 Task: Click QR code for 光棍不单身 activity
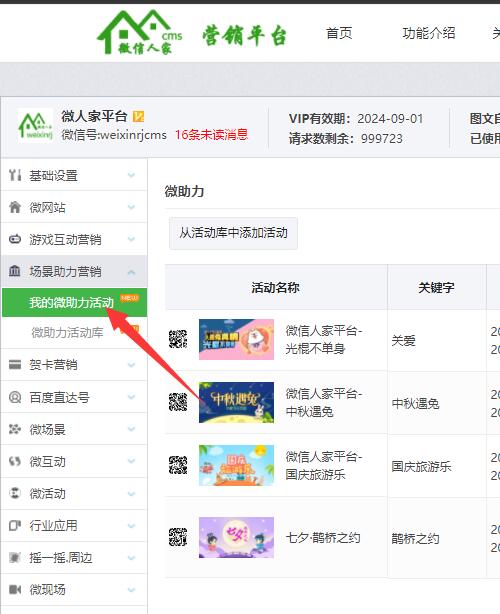(x=178, y=339)
